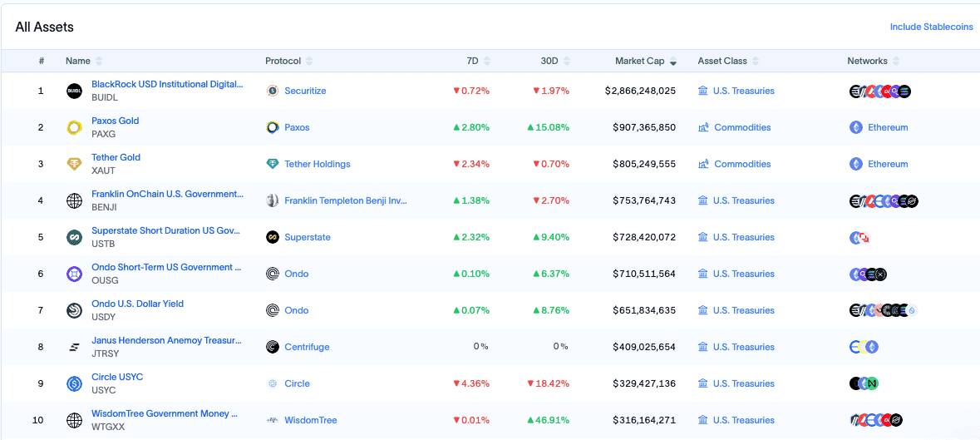The image size is (980, 440).
Task: Click the USDY token logo icon
Action: (x=74, y=310)
